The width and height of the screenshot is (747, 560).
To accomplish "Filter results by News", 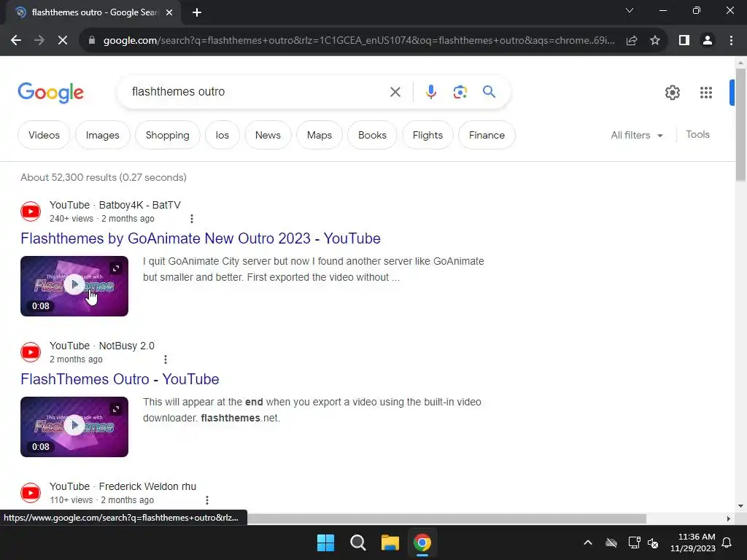I will tap(268, 135).
